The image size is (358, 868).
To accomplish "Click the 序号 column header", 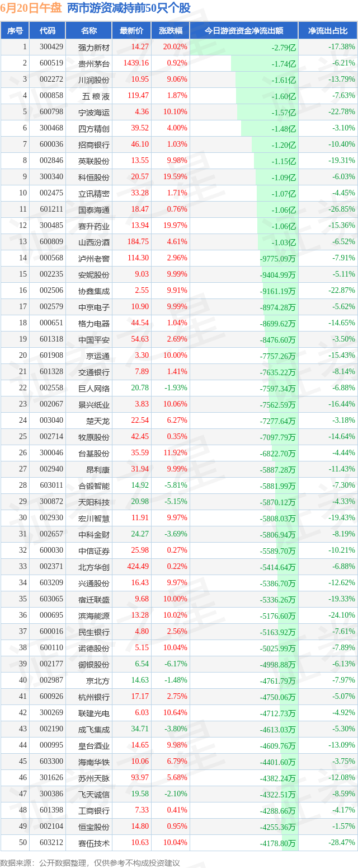I will [x=15, y=31].
